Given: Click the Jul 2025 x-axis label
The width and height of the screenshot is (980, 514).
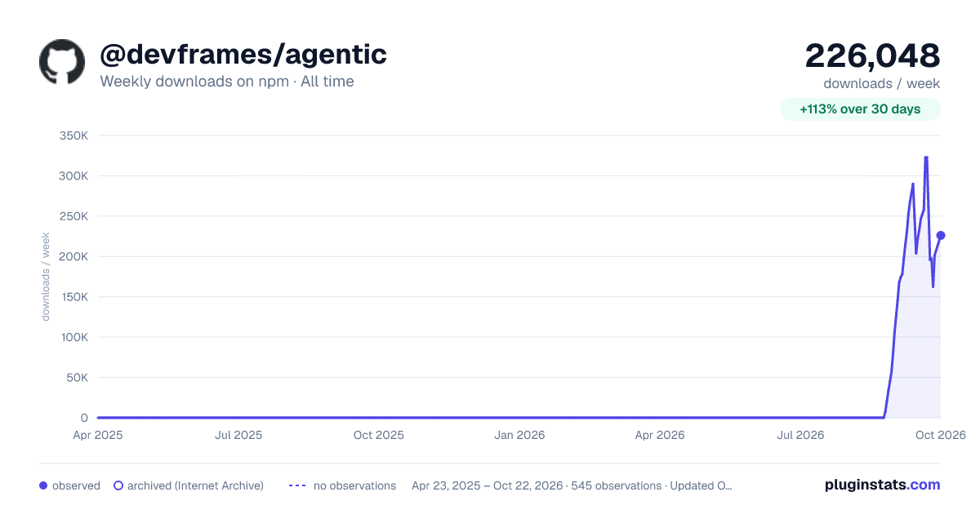Looking at the screenshot, I should tap(238, 435).
